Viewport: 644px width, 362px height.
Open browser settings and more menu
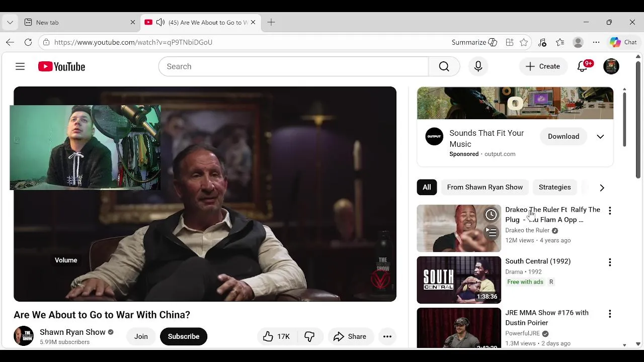click(596, 42)
